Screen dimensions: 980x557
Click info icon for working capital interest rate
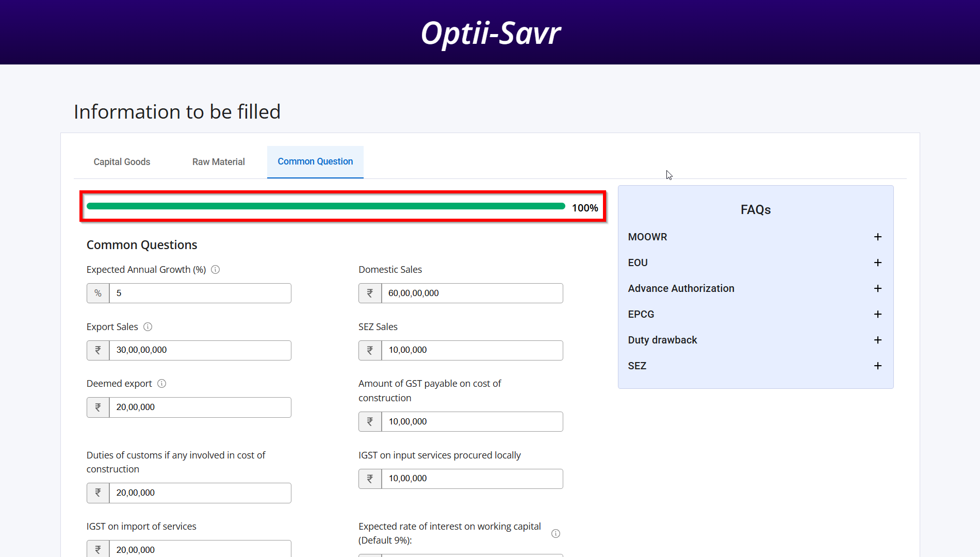coord(556,533)
